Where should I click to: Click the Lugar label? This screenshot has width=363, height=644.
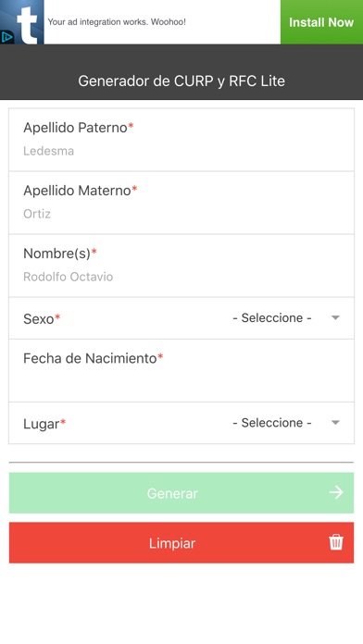click(x=42, y=424)
